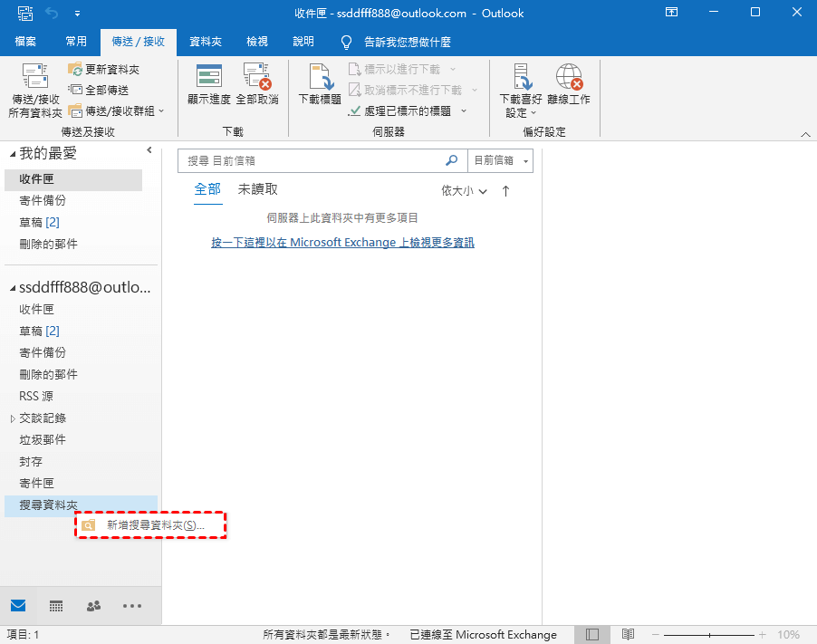Switch to Mail view icon

pos(18,605)
